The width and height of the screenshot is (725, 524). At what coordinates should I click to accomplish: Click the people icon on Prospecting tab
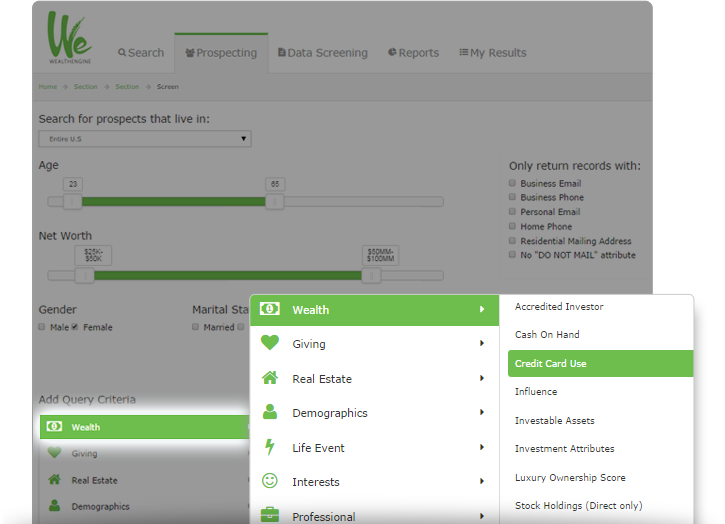click(x=190, y=53)
